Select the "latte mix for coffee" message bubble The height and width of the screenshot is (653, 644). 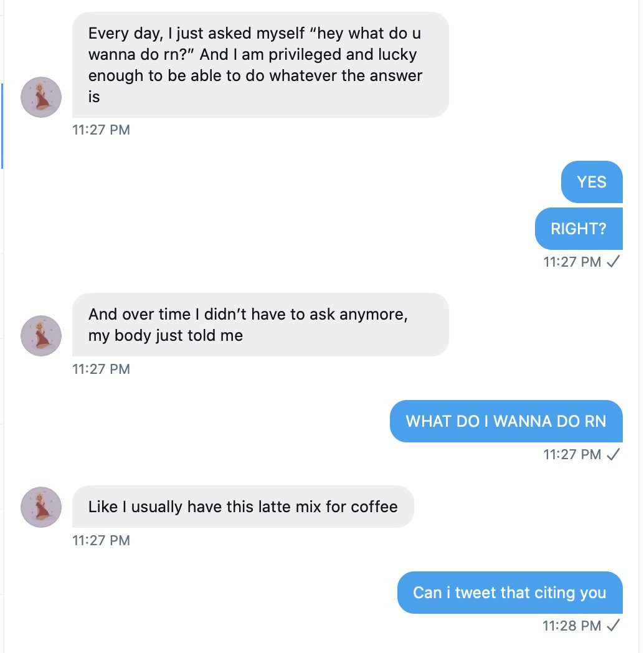(x=243, y=507)
